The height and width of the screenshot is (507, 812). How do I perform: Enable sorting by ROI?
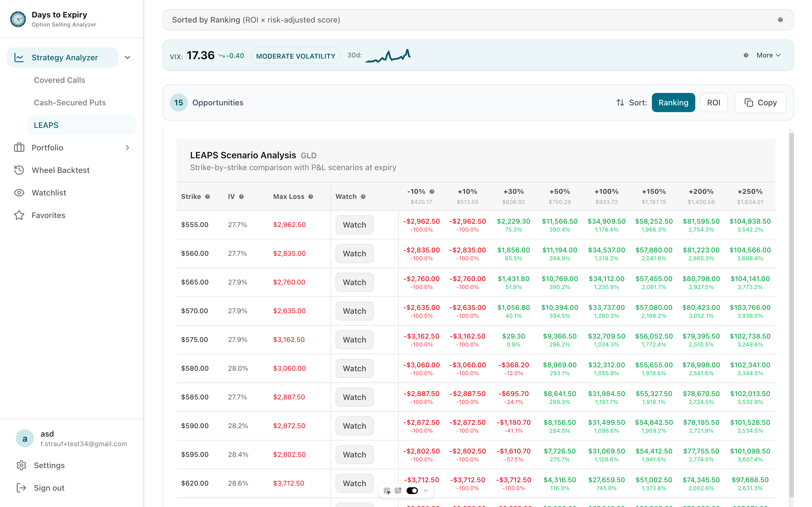click(x=713, y=102)
